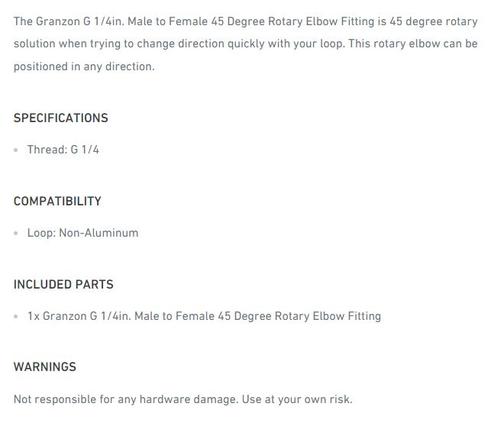Click the line starting "solution when trying"
Image resolution: width=504 pixels, height=426 pixels.
pos(244,44)
